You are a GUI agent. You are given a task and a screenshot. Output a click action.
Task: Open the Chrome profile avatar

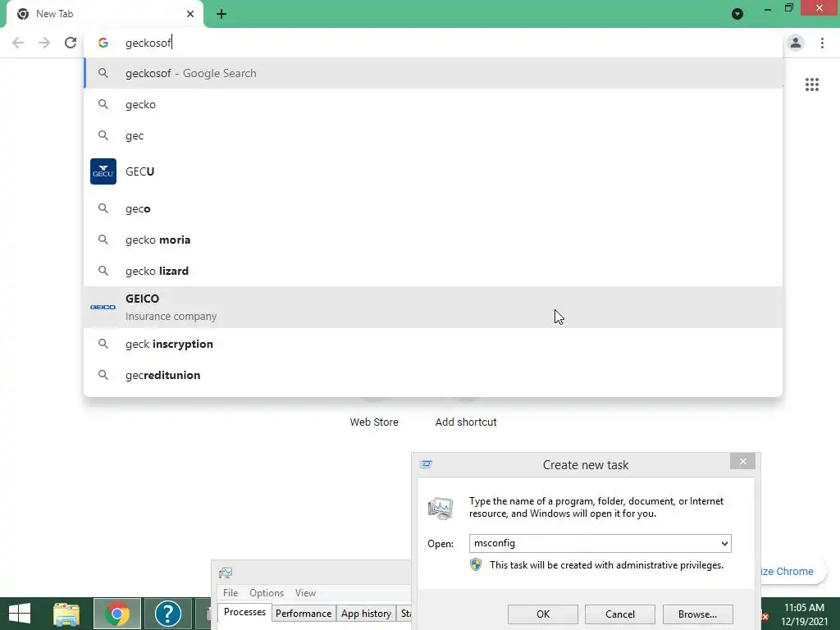(x=796, y=43)
